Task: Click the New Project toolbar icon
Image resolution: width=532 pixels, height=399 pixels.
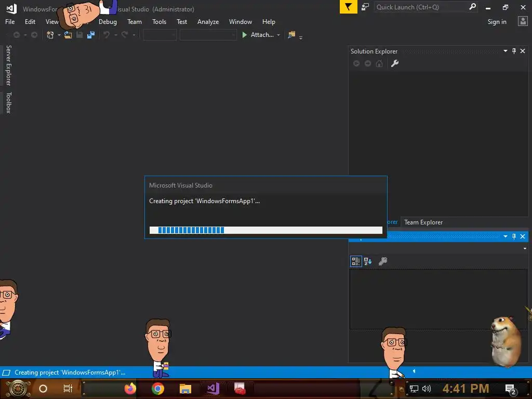Action: point(50,35)
